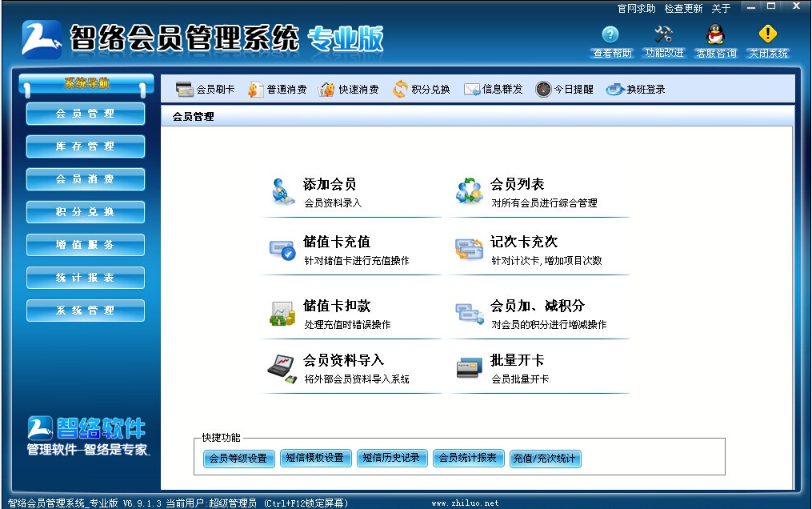Click 针对储值卡进行充值操作 description text
The width and height of the screenshot is (812, 509).
coord(357,260)
